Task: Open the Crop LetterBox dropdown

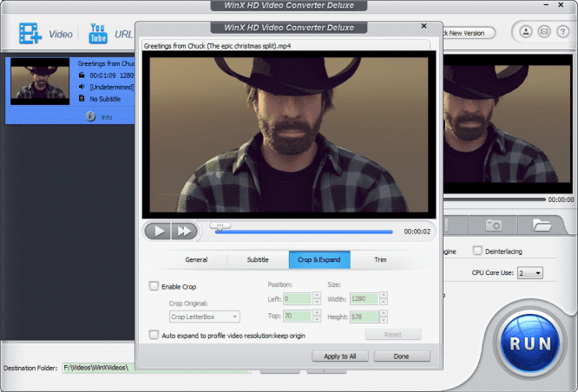Action: (205, 317)
